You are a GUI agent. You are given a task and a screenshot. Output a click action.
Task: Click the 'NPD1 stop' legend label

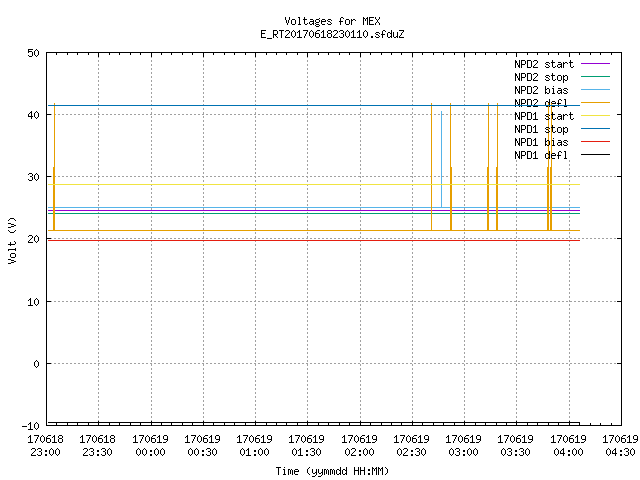click(541, 129)
